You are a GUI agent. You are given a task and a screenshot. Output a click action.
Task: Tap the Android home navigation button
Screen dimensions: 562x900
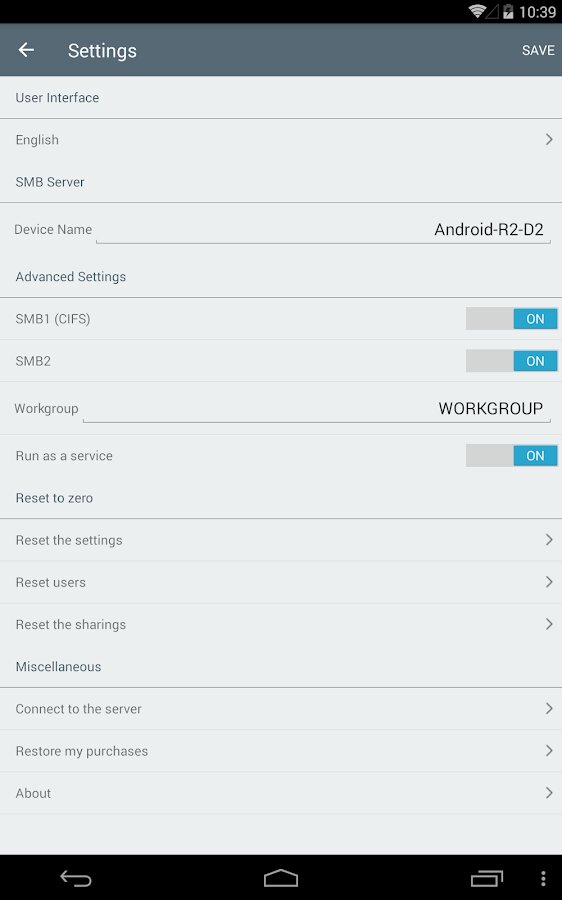click(281, 878)
